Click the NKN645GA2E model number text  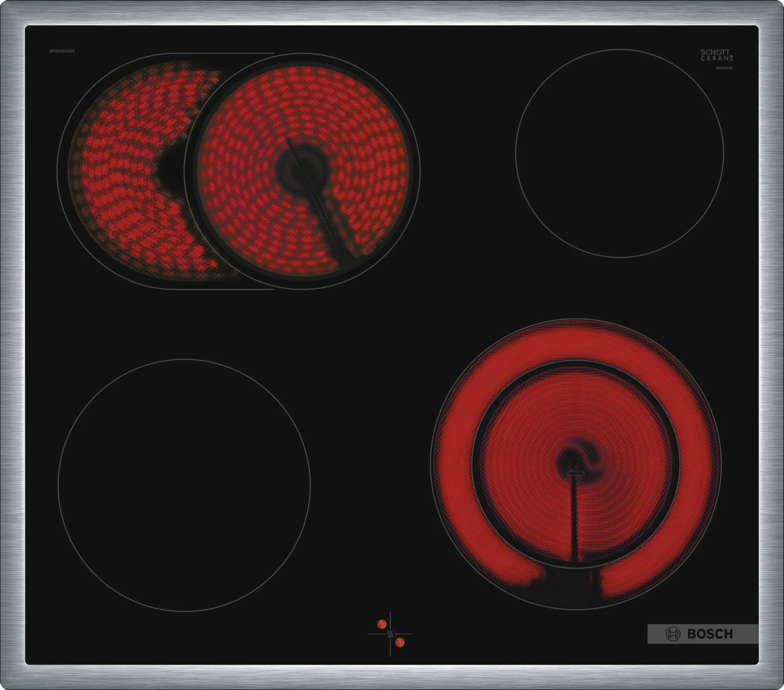62,51
